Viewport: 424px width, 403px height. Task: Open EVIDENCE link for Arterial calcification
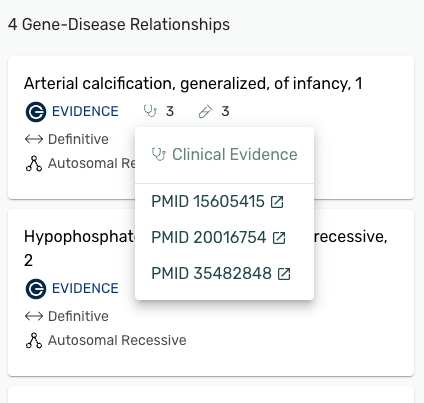[85, 111]
